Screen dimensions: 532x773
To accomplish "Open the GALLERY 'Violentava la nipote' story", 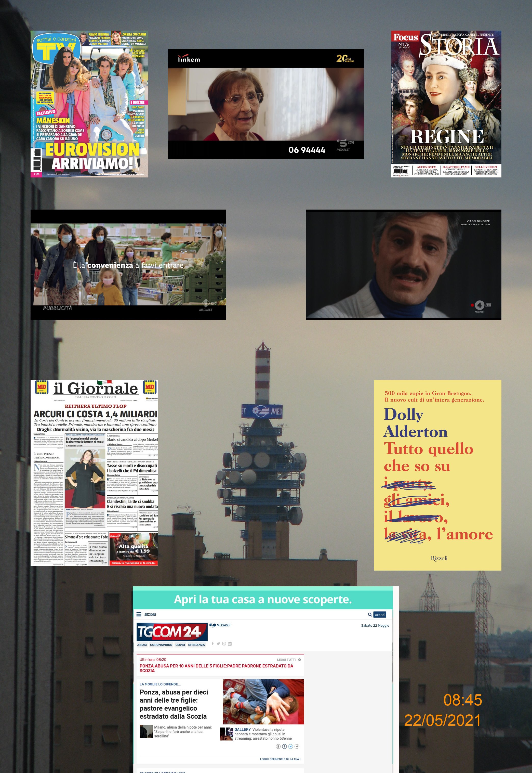I will [x=263, y=734].
